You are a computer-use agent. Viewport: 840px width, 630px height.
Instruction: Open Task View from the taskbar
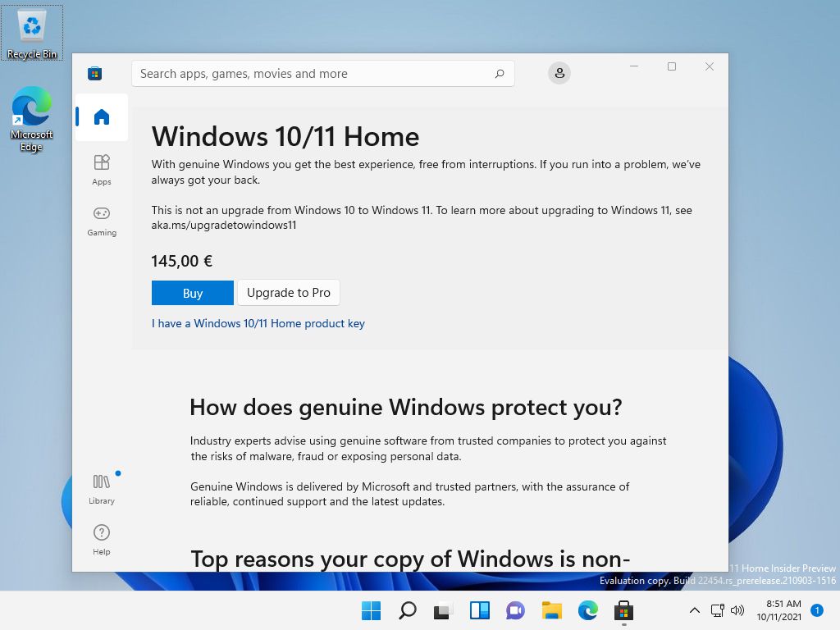click(x=443, y=610)
